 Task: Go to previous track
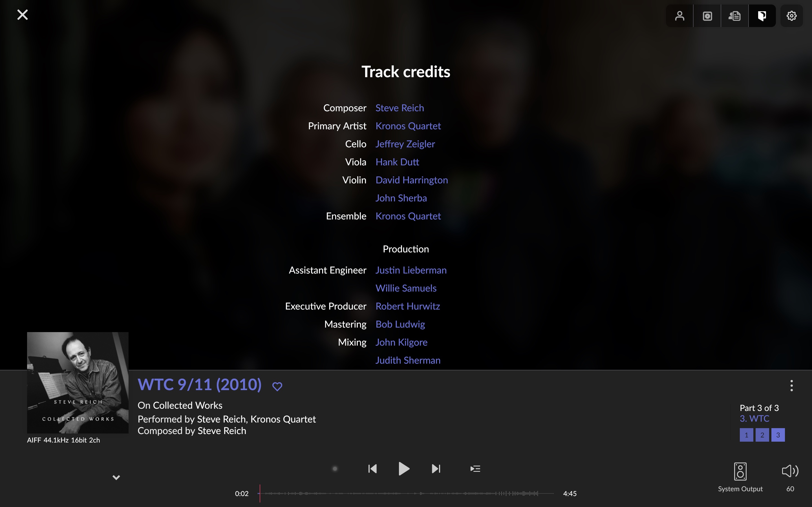[x=372, y=469]
